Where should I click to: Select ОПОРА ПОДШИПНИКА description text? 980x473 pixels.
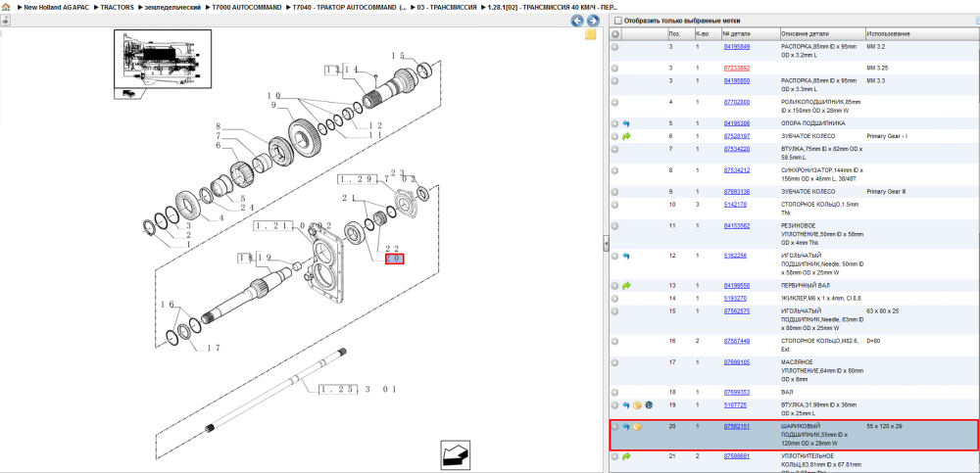click(813, 123)
